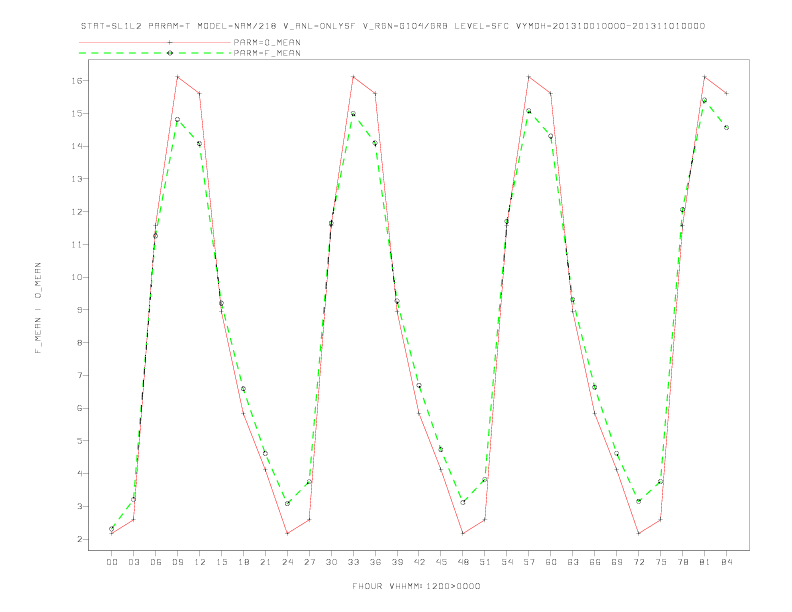This screenshot has width=792, height=612.
Task: Click x-axis tick label 18
Action: [243, 562]
